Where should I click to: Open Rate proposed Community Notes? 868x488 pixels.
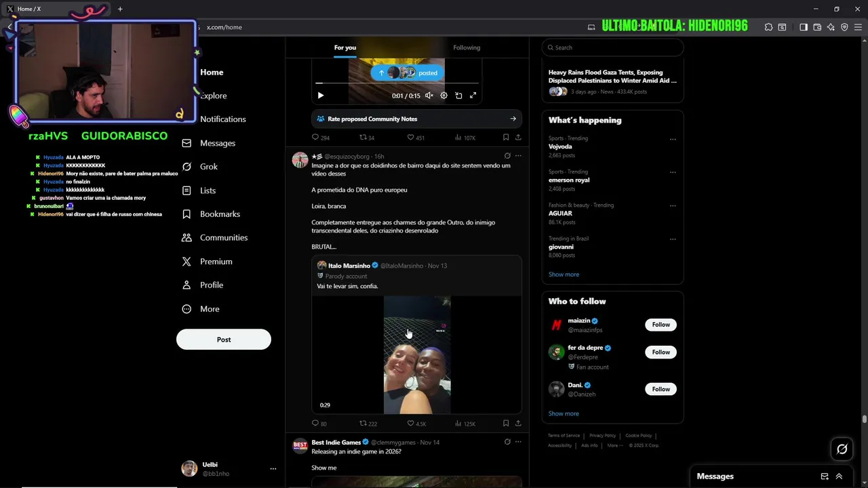coord(416,119)
